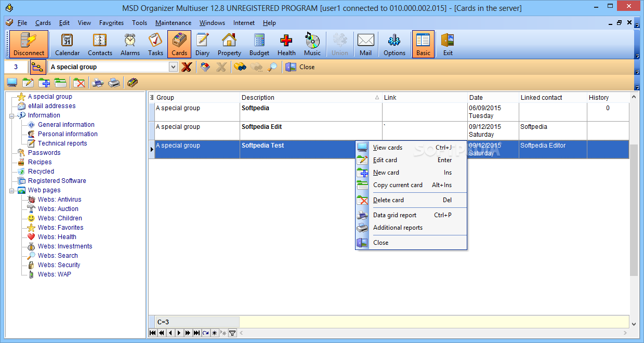Viewport: 644px width, 343px height.
Task: Open the Favorites menu
Action: pyautogui.click(x=112, y=23)
